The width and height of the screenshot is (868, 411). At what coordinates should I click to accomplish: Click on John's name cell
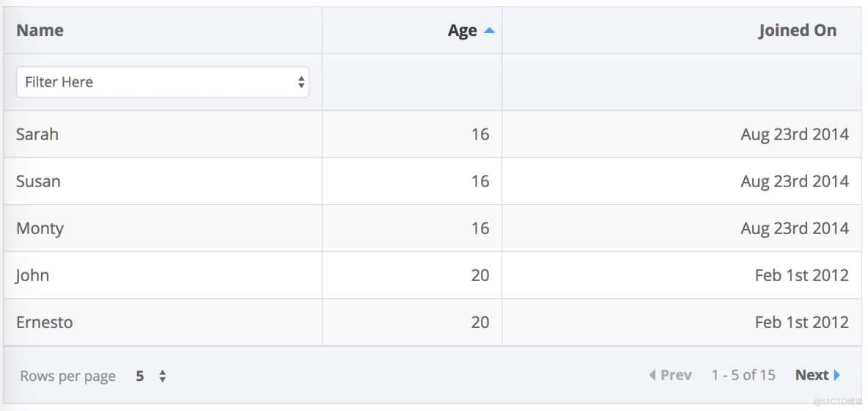tap(32, 275)
